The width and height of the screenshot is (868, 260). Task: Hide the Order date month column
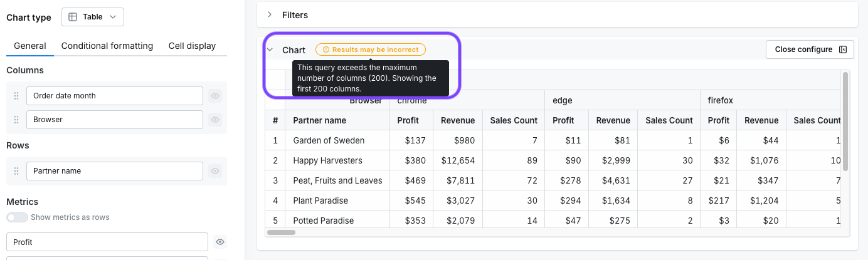pos(215,96)
